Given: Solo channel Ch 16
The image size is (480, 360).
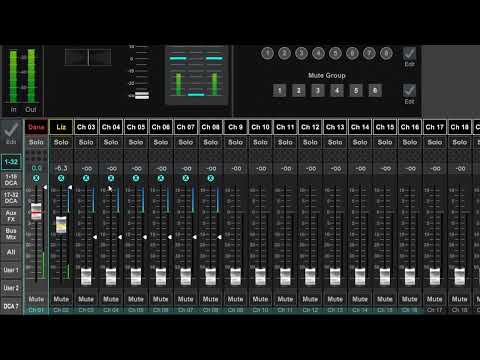Looking at the screenshot, I should point(410,142).
